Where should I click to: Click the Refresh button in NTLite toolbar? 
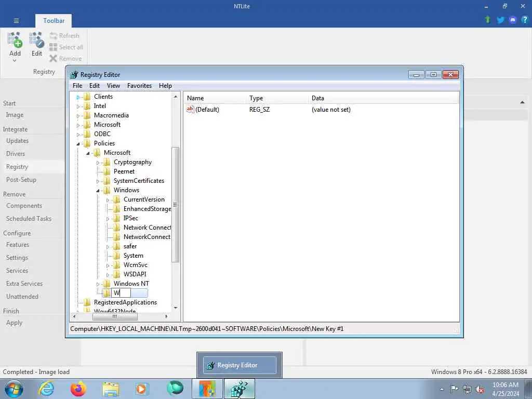pyautogui.click(x=64, y=36)
